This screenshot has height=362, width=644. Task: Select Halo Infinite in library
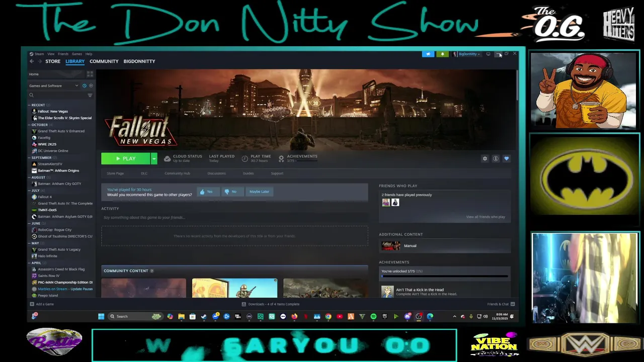tap(47, 256)
